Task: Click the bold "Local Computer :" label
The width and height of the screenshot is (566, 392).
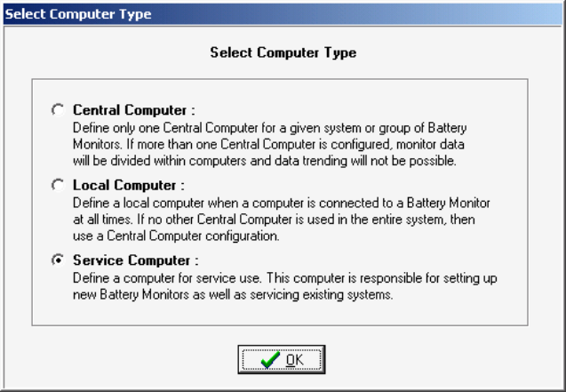Action: coord(127,186)
